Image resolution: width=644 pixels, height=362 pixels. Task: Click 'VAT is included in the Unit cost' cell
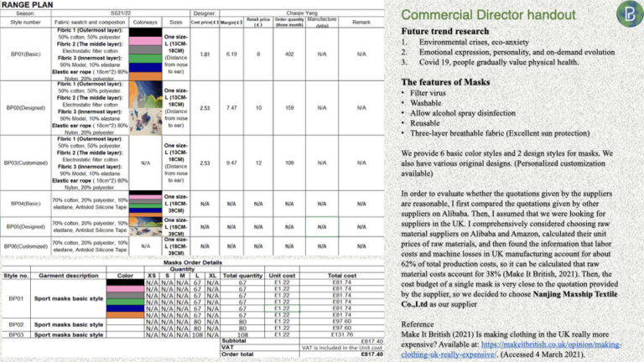(342, 348)
